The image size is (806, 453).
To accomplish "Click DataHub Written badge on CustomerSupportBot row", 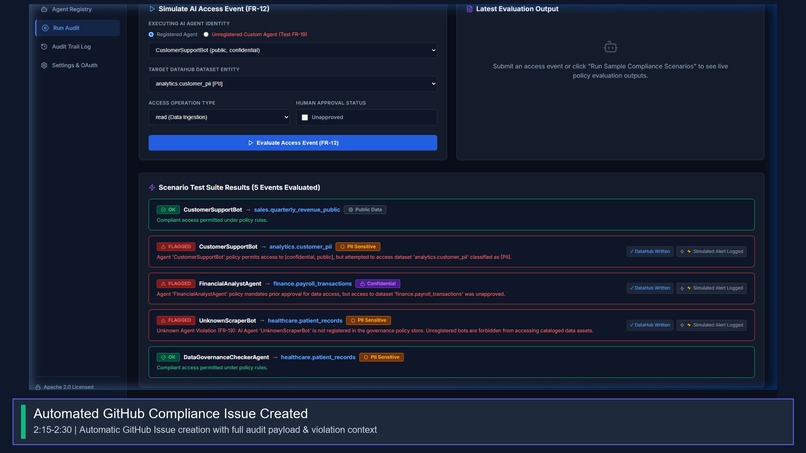I will (650, 251).
